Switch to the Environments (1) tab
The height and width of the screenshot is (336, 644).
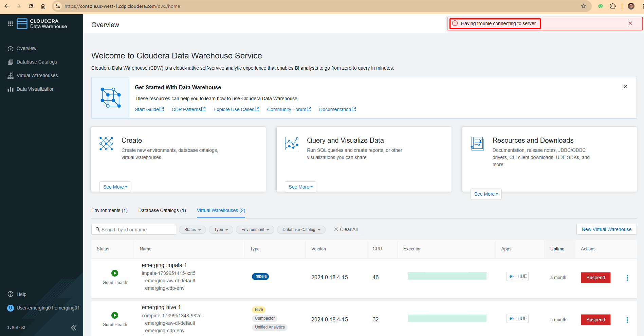pos(109,210)
